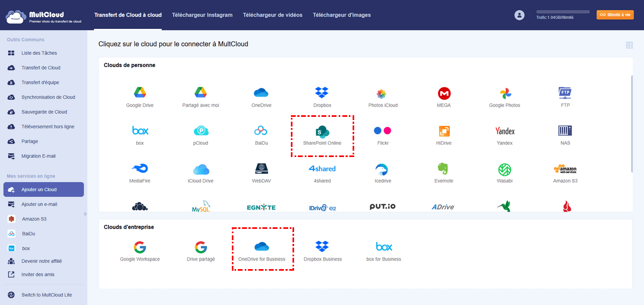Viewport: 644px width, 305px height.
Task: Choose the Egnyte cloud logo
Action: (x=261, y=207)
